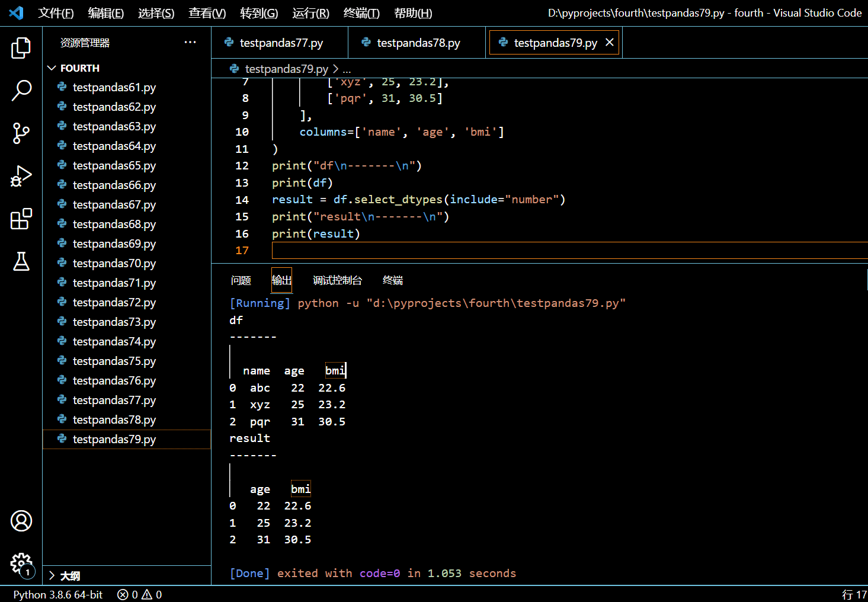Screen dimensions: 868x602
Task: Switch to the 问题 panel tab
Action: [241, 280]
